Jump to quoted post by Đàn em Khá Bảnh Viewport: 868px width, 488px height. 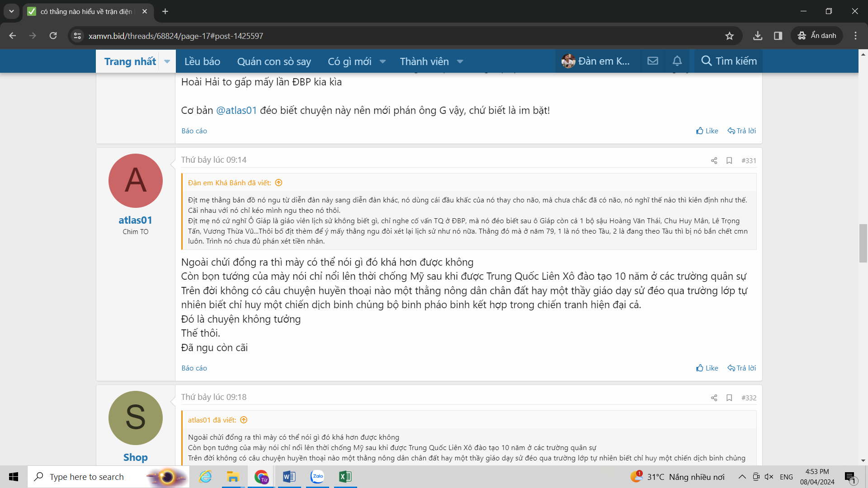pyautogui.click(x=278, y=183)
